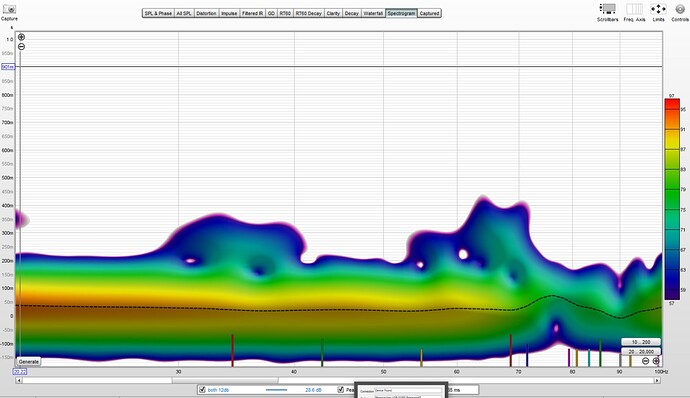690x398 pixels.
Task: Click the horizontal scrollbar thumb
Action: [x=224, y=380]
